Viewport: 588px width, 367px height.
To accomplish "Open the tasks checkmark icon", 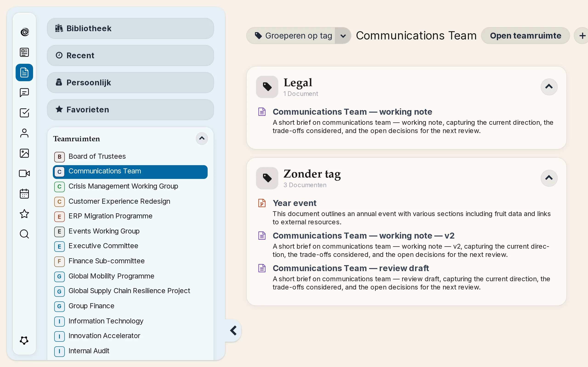I will point(24,113).
